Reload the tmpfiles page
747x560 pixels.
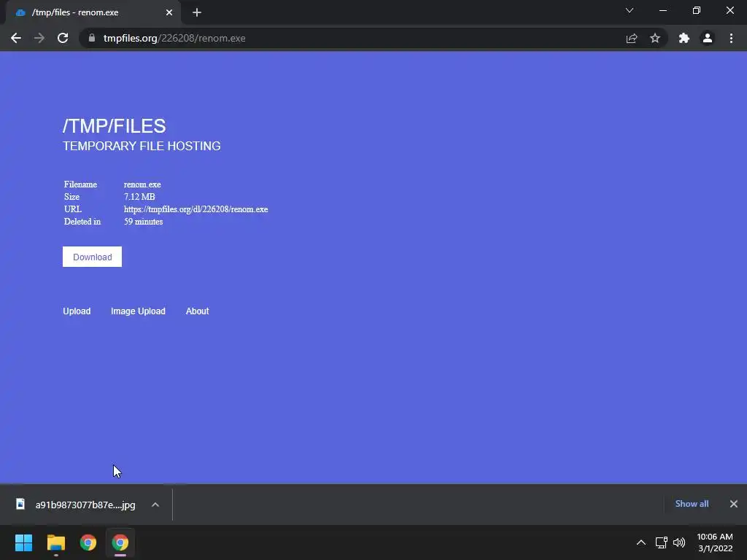tap(63, 38)
